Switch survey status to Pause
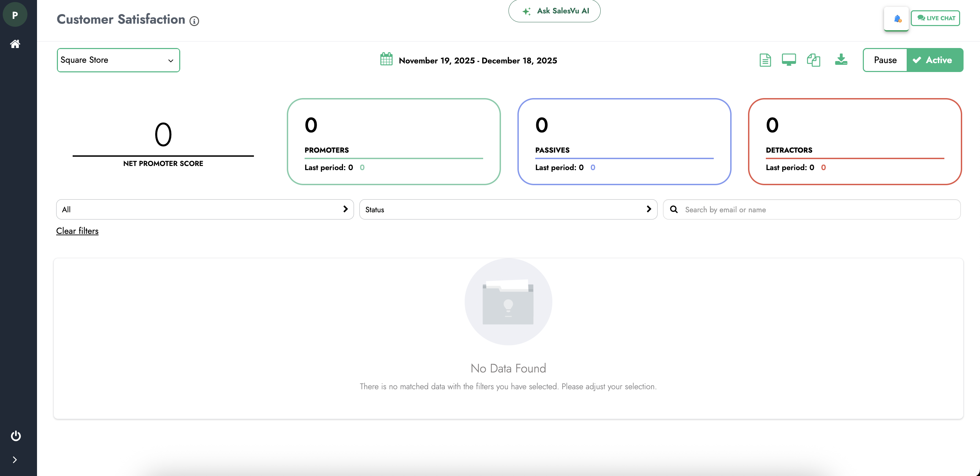 [885, 60]
